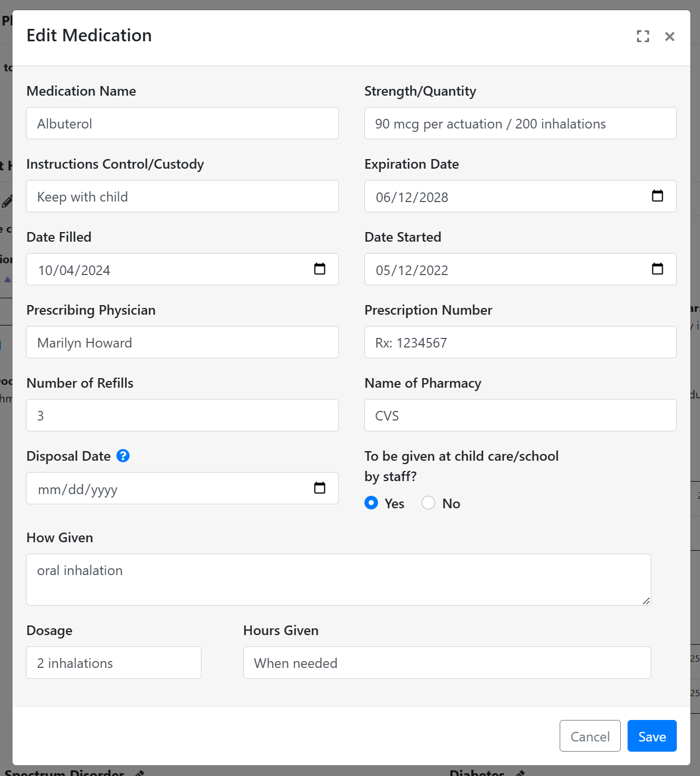Click the Disposal Date input
The height and width of the screenshot is (776, 700).
[x=182, y=488]
